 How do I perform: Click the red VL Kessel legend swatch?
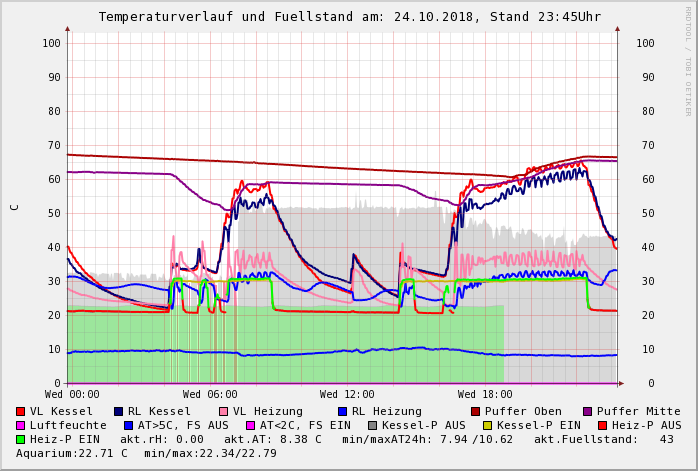pos(20,411)
